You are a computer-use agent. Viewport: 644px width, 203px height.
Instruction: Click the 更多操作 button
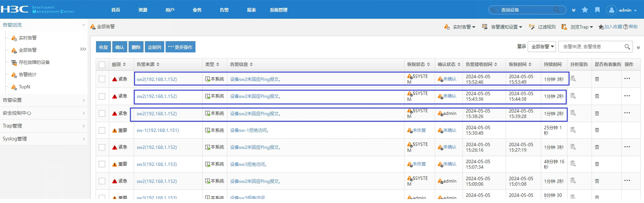(180, 47)
